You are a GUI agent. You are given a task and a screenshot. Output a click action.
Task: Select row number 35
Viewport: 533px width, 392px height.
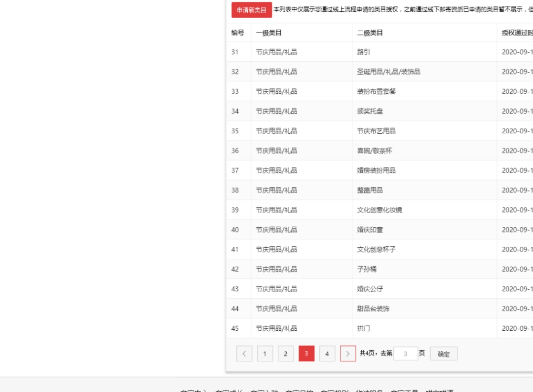235,131
